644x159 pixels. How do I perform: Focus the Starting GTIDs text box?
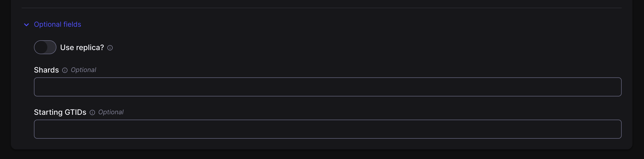point(328,129)
